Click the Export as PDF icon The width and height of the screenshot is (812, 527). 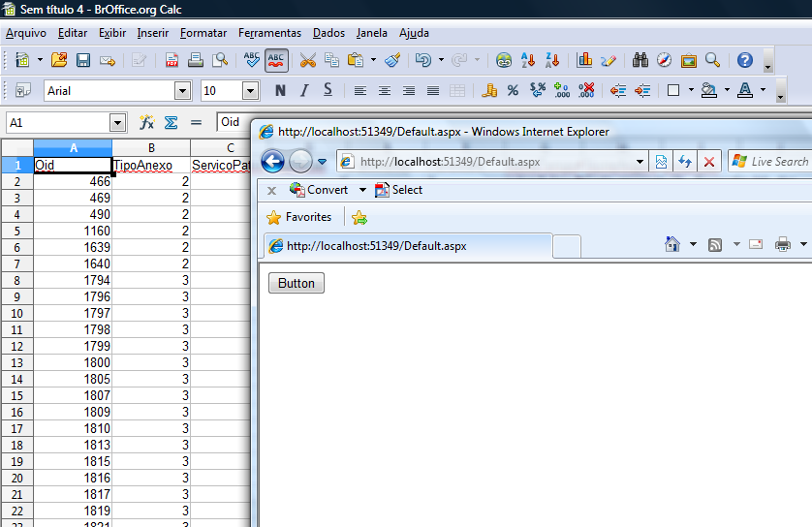(x=172, y=60)
